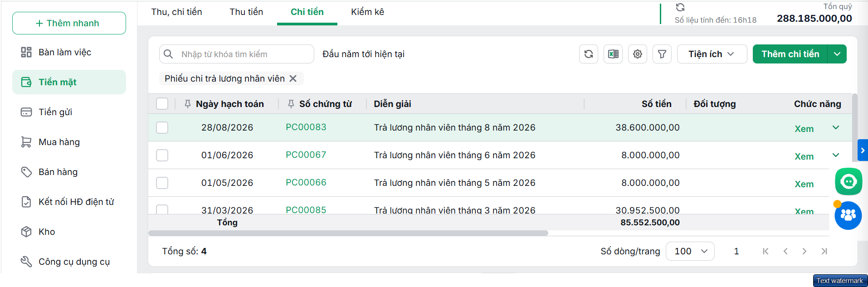Click the Thêm nhanh button
This screenshot has height=287, width=868.
point(69,23)
